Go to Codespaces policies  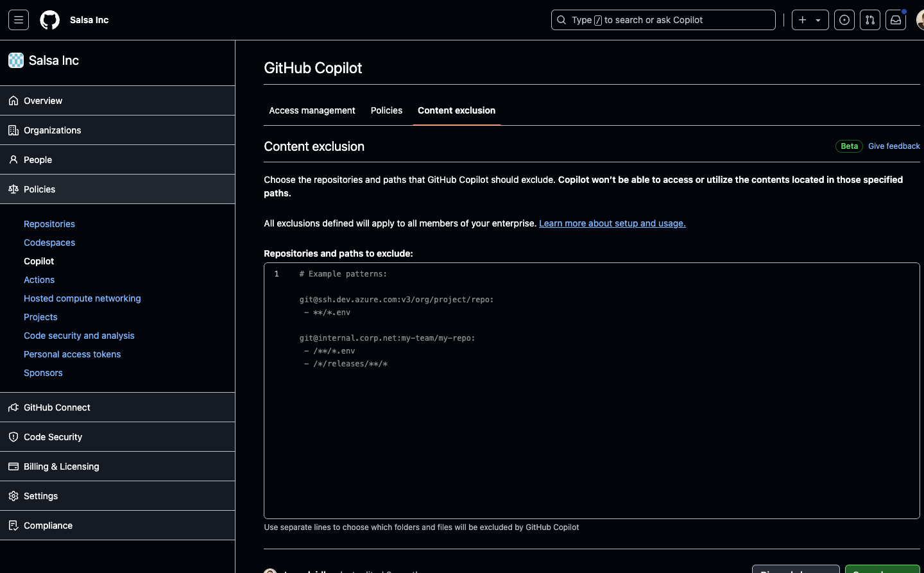[x=49, y=243]
